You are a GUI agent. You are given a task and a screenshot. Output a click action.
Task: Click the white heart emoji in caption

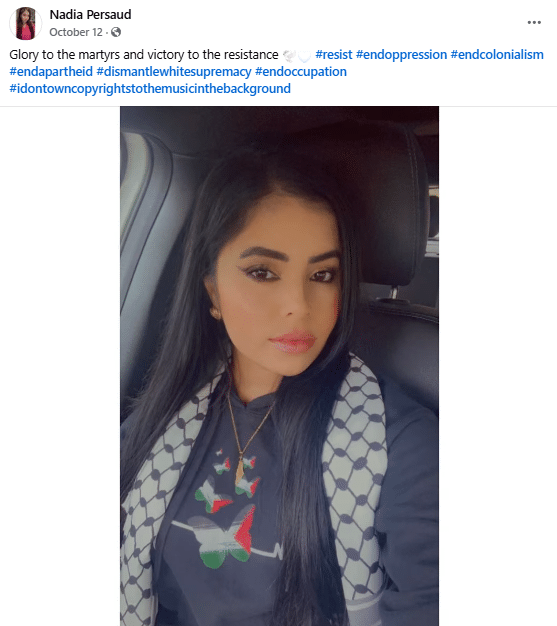pos(304,56)
